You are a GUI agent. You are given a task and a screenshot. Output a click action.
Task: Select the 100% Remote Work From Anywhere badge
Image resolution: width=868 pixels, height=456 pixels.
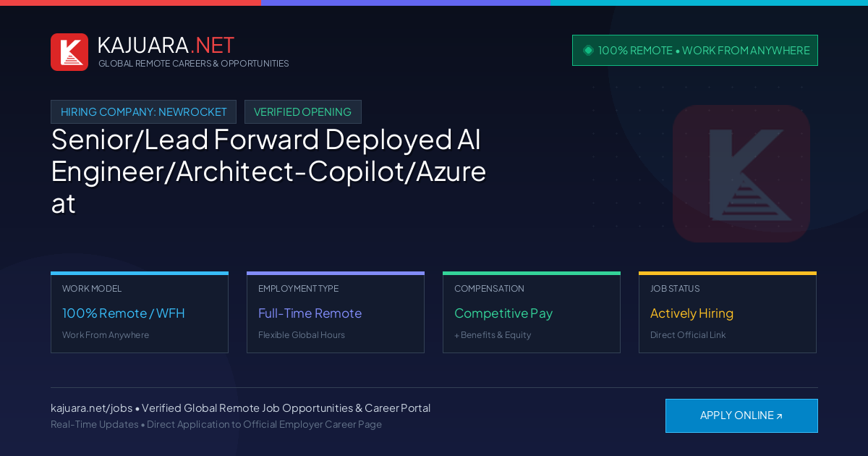click(695, 50)
